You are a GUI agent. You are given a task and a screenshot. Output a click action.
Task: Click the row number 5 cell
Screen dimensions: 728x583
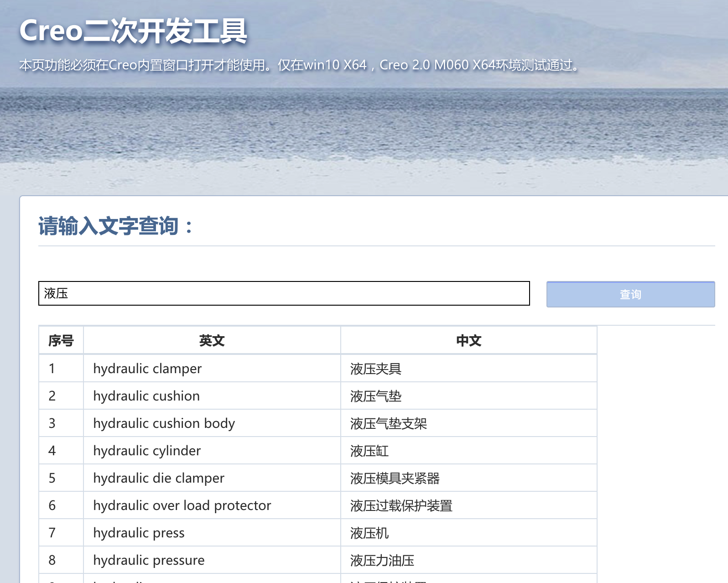[61, 478]
